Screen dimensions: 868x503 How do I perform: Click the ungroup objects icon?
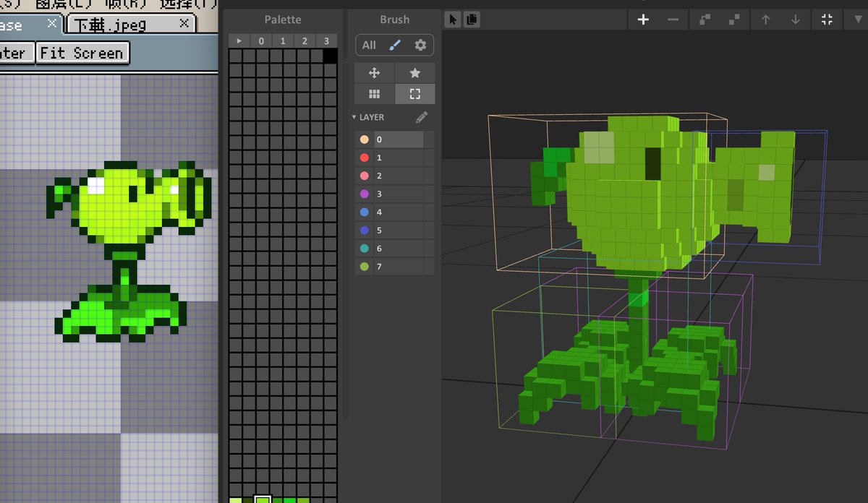coord(735,20)
